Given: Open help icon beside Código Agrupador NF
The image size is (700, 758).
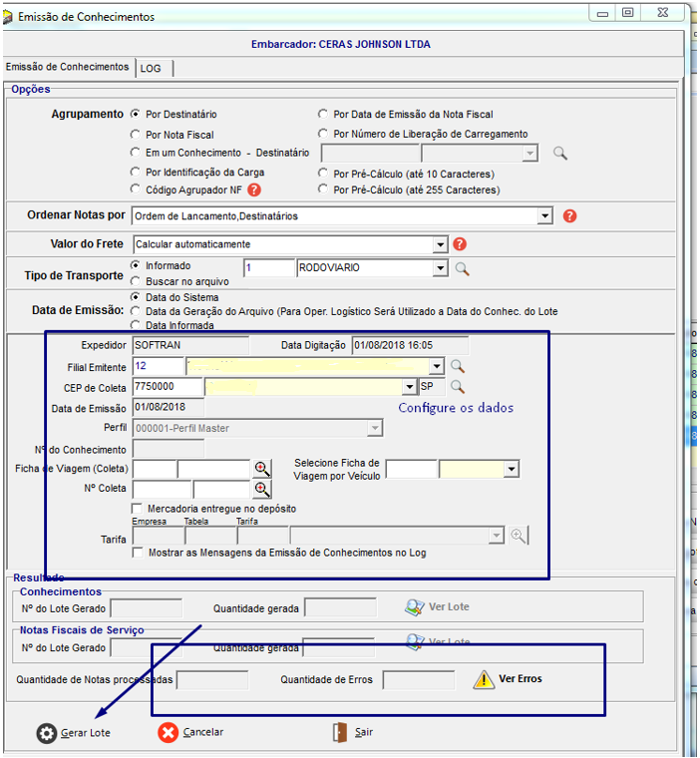Looking at the screenshot, I should 254,189.
